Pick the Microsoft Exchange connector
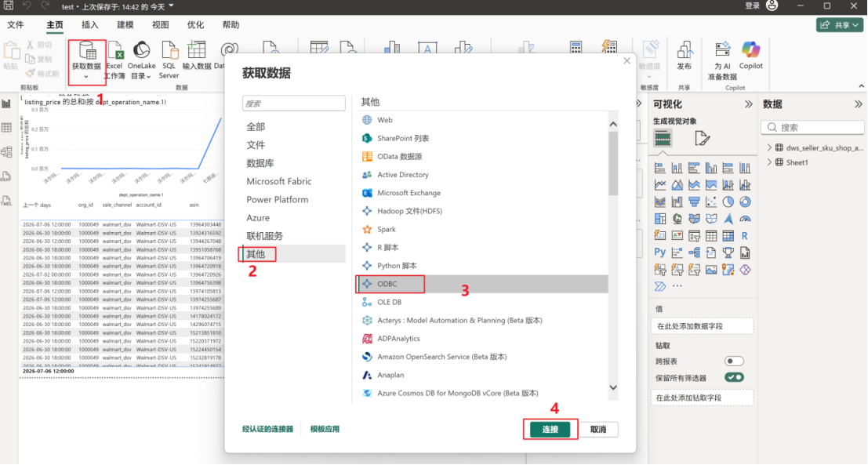 [482, 193]
